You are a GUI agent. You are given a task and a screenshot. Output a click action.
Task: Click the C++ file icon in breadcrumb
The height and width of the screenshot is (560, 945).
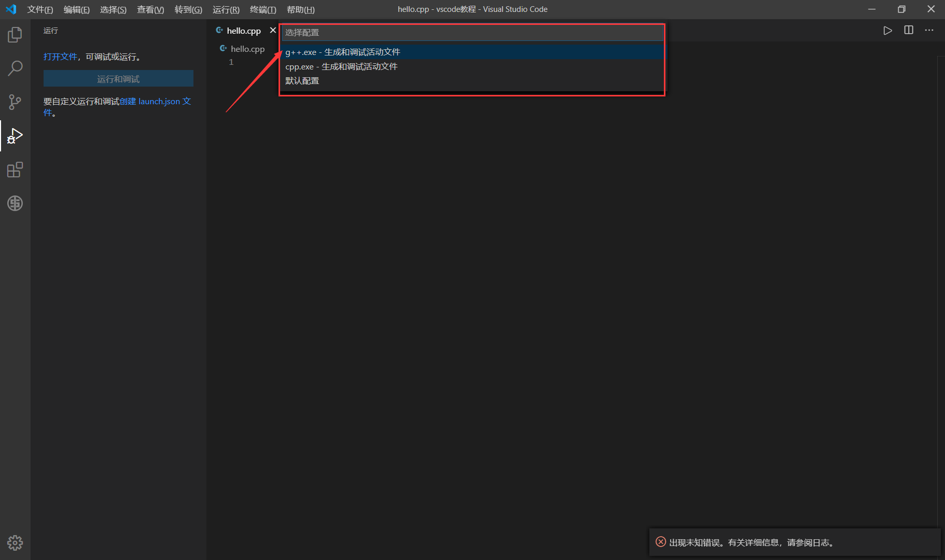(x=224, y=48)
